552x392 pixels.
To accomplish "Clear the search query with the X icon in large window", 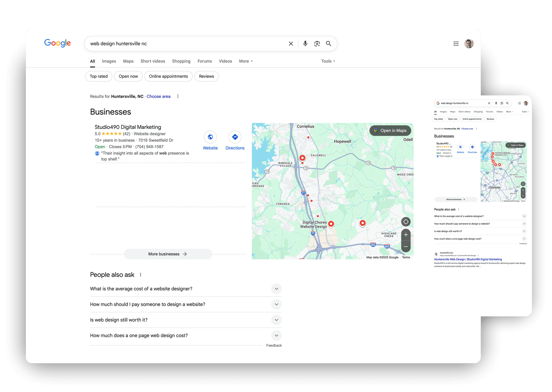I will 291,44.
